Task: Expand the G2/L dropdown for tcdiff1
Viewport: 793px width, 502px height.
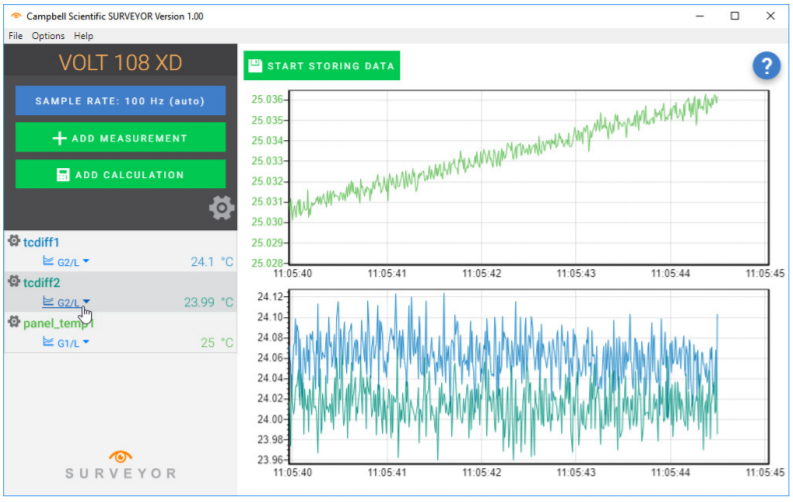Action: tap(86, 261)
